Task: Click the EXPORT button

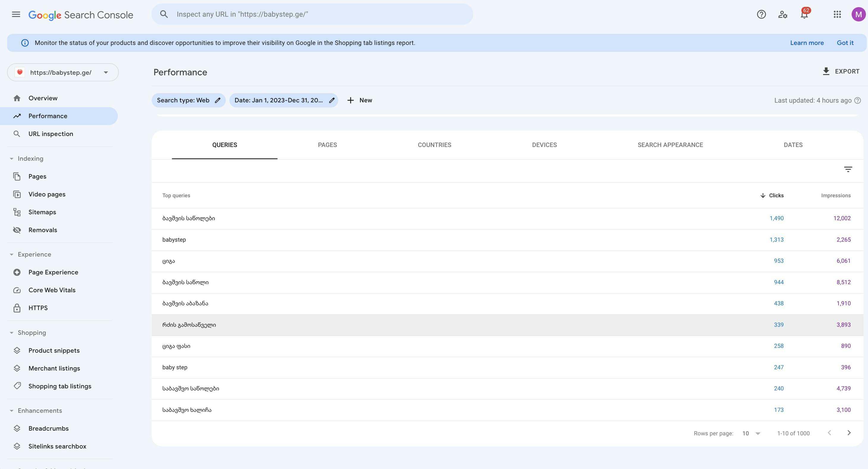Action: point(841,71)
